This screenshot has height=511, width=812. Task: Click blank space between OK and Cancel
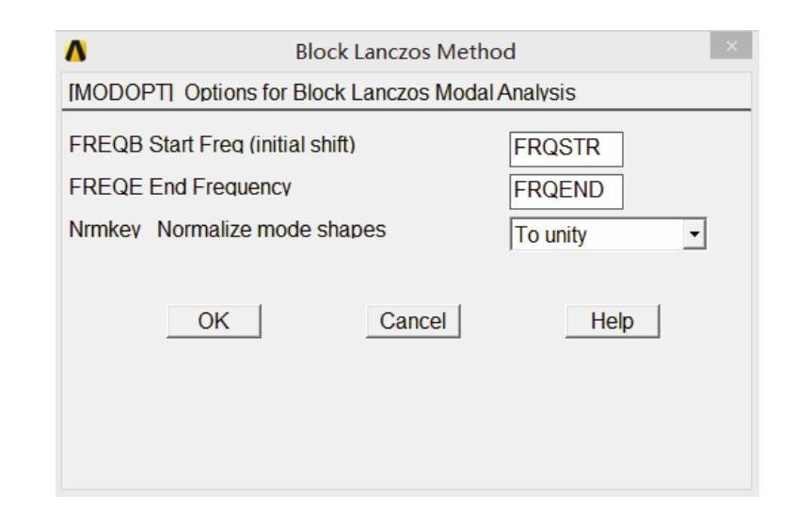[x=312, y=321]
